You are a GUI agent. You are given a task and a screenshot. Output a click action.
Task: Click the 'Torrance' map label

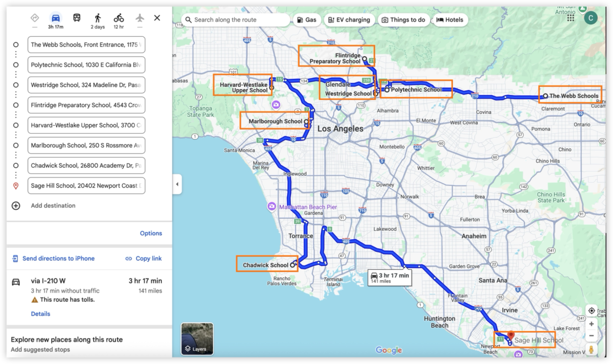pos(301,236)
